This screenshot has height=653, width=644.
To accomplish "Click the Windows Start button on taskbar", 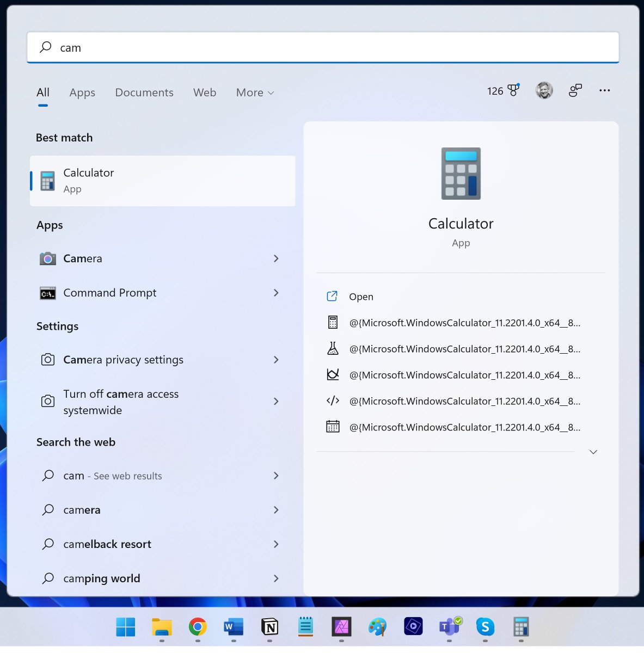I will point(126,627).
